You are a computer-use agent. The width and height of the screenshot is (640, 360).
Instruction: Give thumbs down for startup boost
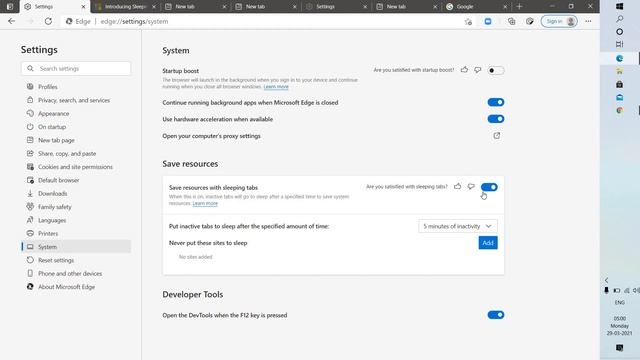click(x=478, y=70)
